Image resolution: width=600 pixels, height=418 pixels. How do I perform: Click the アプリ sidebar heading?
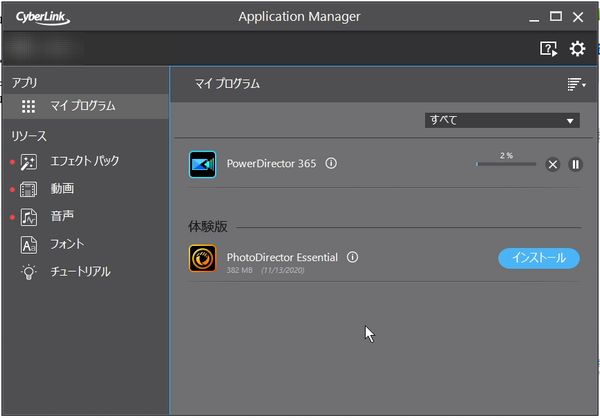pyautogui.click(x=24, y=83)
